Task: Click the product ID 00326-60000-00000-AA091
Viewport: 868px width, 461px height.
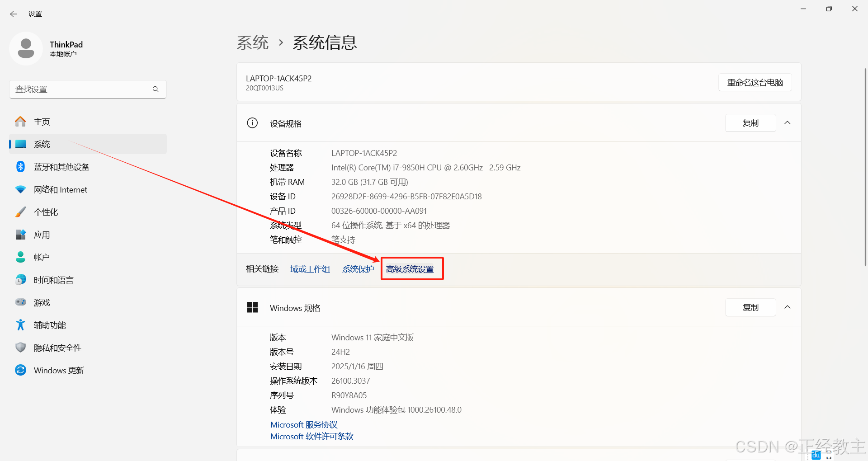Action: pyautogui.click(x=379, y=211)
